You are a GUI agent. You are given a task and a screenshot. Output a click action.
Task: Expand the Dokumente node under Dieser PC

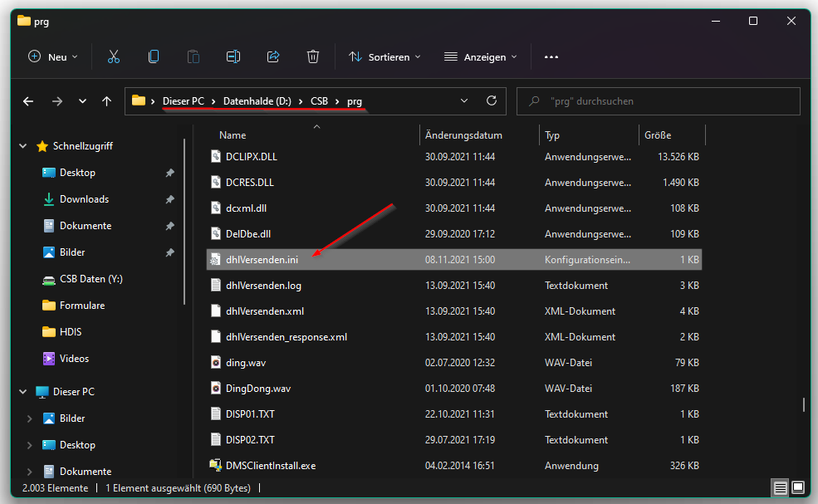click(x=29, y=472)
